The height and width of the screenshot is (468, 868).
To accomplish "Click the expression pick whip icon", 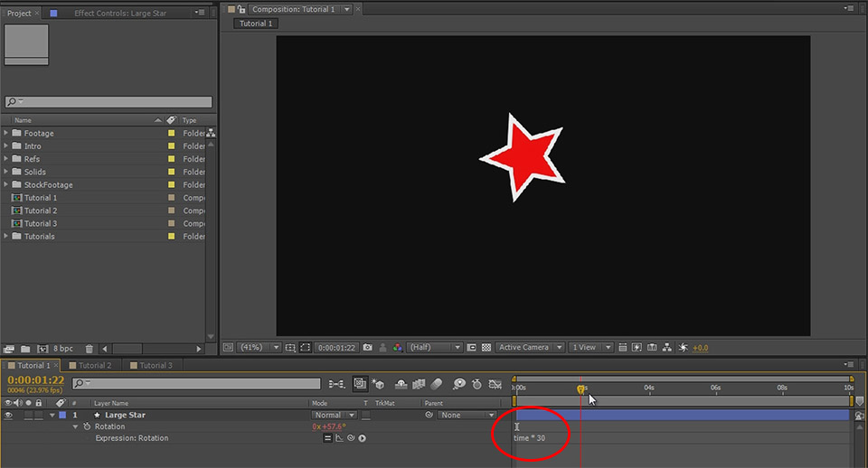I will (350, 438).
